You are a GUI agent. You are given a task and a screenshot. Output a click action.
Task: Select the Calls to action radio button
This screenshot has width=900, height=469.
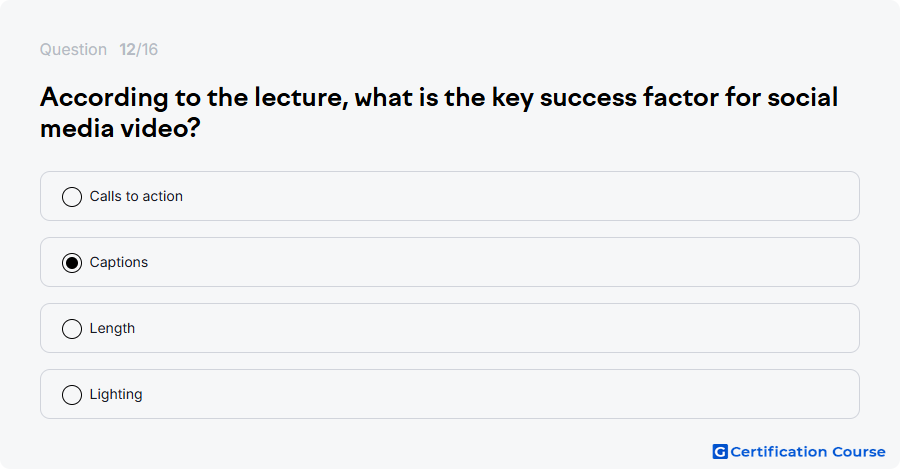72,197
